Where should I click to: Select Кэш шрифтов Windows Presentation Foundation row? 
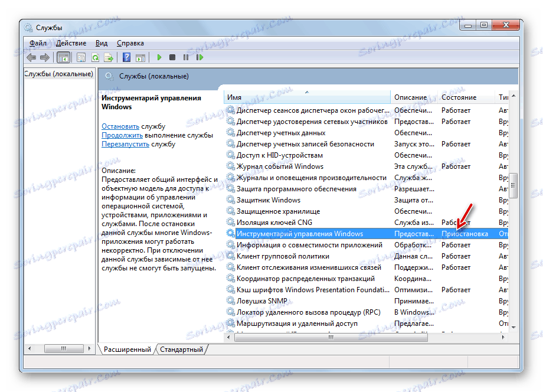point(367,290)
